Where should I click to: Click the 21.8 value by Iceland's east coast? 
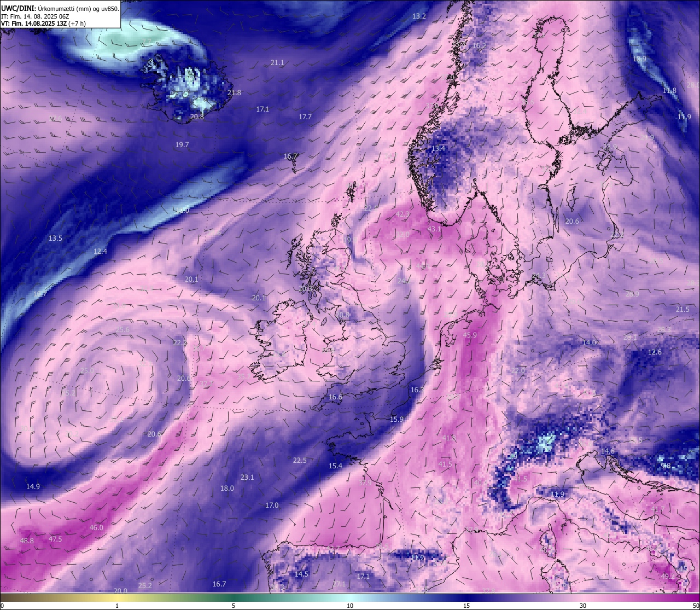[x=234, y=93]
